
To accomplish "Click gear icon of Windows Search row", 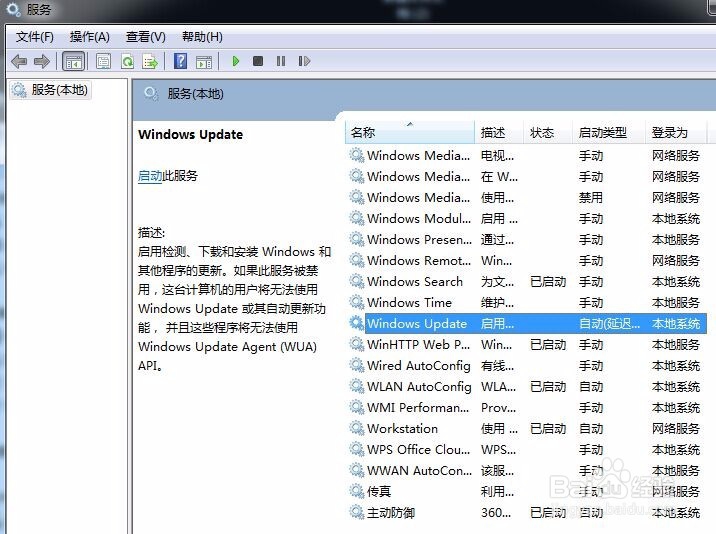I will pyautogui.click(x=357, y=281).
